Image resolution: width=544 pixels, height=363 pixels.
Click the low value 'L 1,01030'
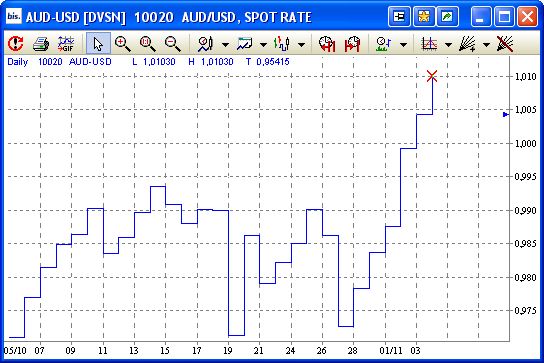[x=154, y=62]
